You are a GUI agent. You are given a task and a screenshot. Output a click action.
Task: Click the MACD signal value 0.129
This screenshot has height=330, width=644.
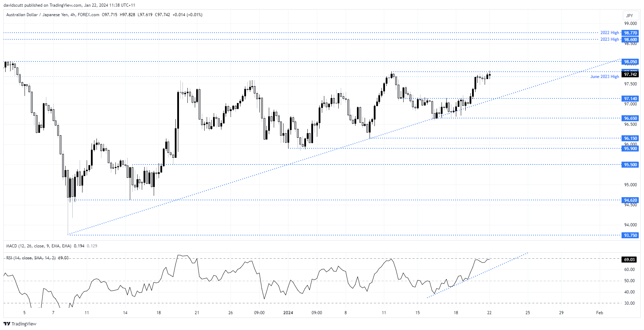coord(92,246)
